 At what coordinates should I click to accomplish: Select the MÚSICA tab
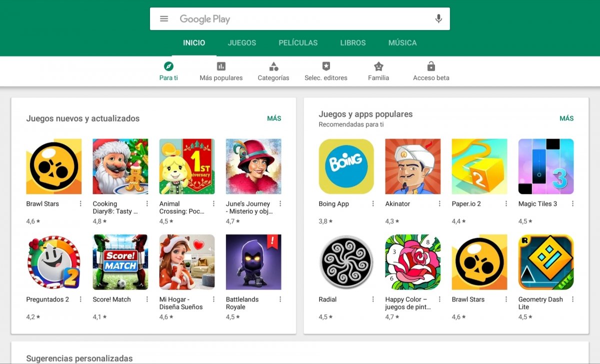pyautogui.click(x=402, y=43)
